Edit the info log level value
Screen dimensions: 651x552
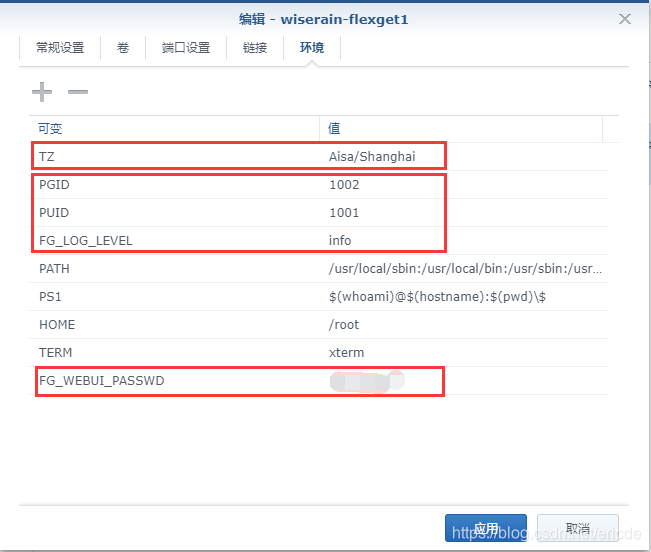click(340, 241)
